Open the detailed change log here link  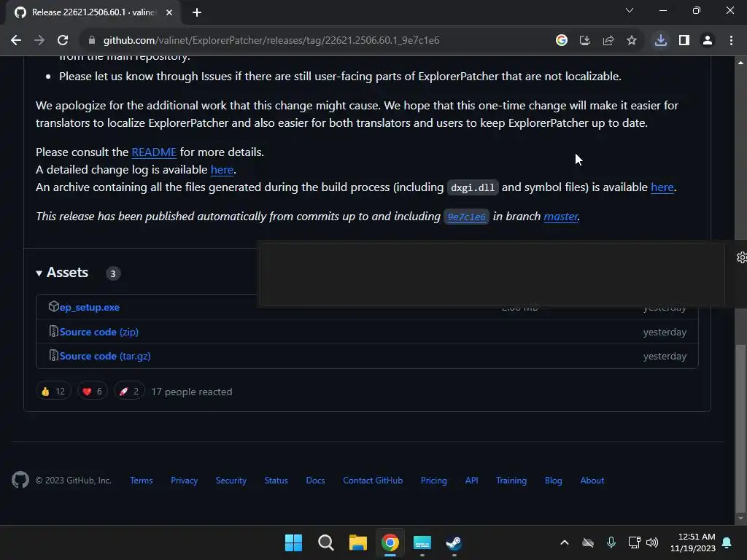tap(222, 169)
